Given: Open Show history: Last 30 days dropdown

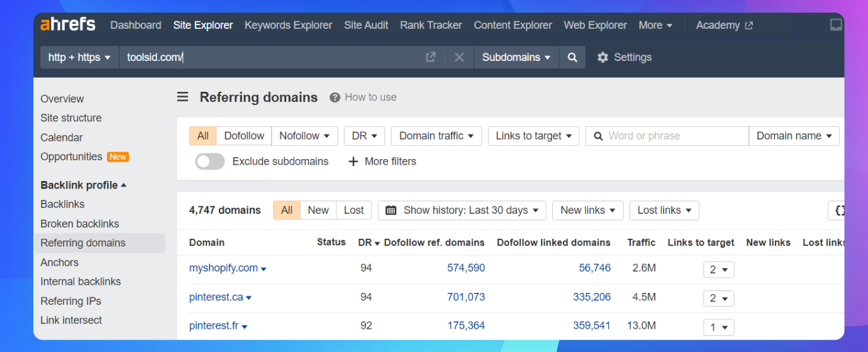Looking at the screenshot, I should tap(462, 211).
